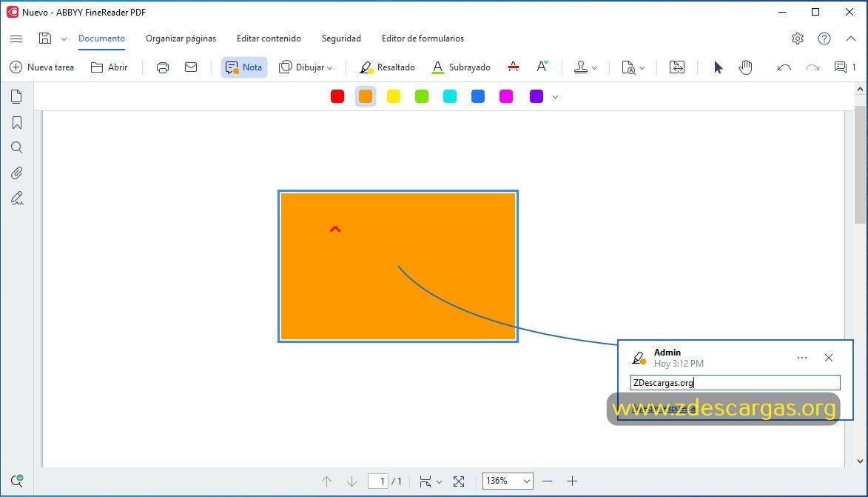Click the page view mode icon
The width and height of the screenshot is (868, 497).
click(425, 481)
